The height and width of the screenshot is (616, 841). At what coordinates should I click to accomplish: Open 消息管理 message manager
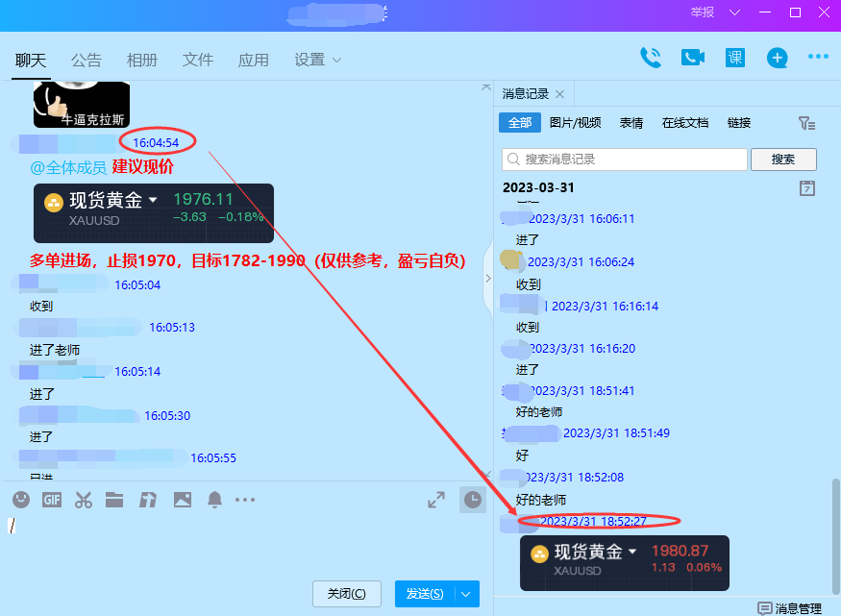click(x=789, y=608)
